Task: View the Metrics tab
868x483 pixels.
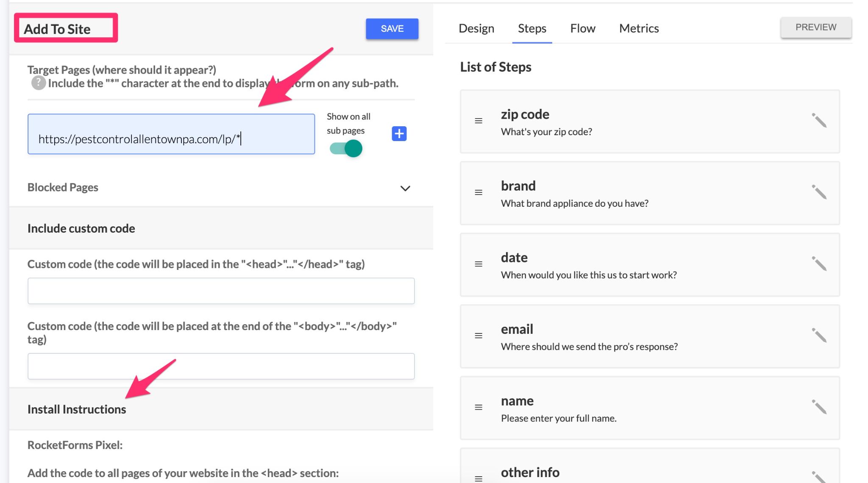Action: 639,28
